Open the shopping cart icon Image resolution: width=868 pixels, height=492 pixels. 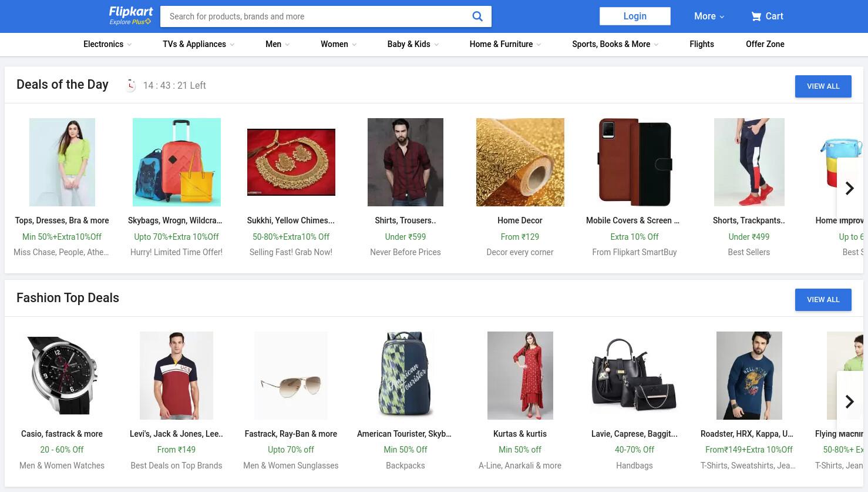[756, 16]
